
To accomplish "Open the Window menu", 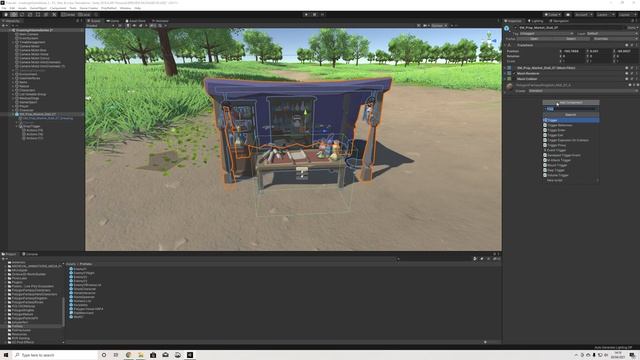I will point(125,8).
